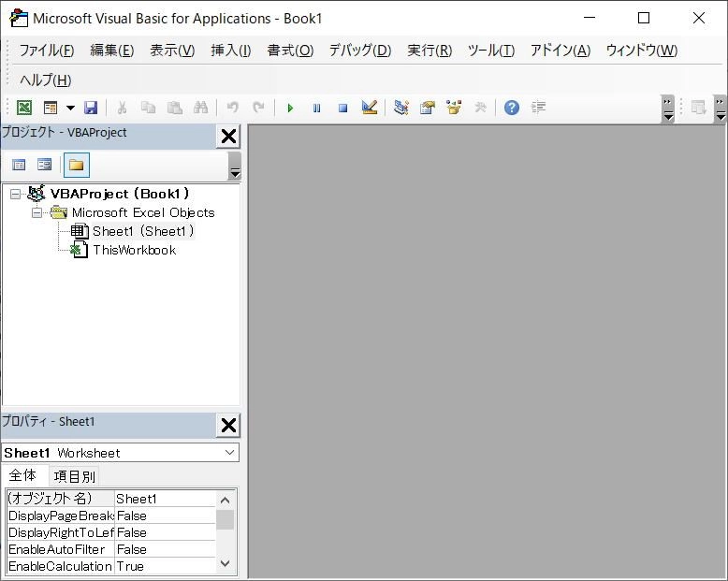Open the 編集(E) menu

pos(112,51)
